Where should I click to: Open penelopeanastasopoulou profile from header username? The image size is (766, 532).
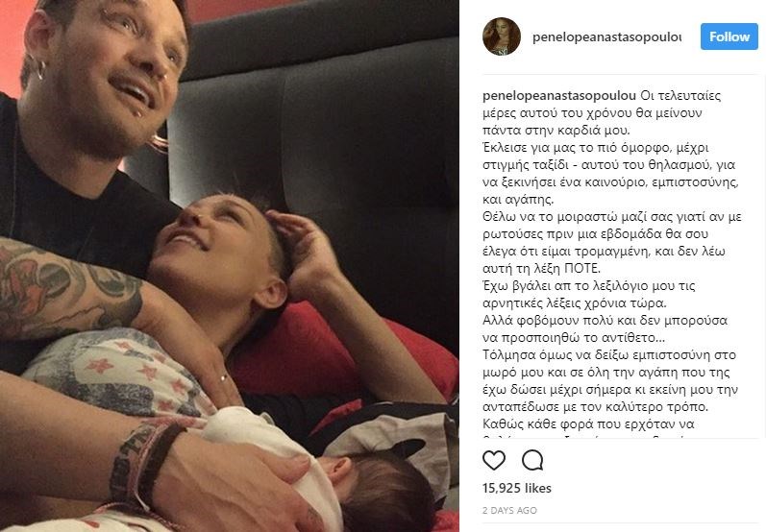(606, 37)
